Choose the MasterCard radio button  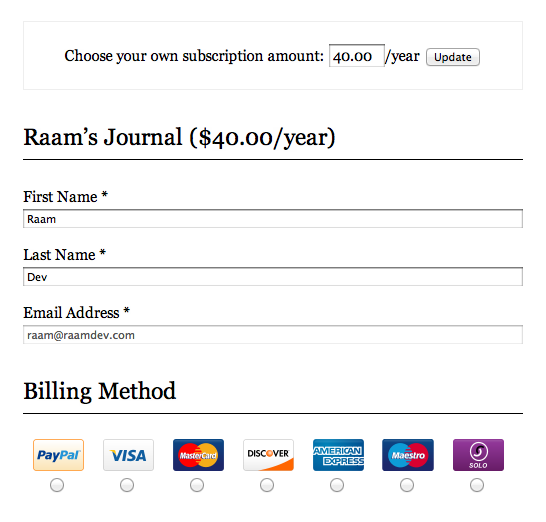pos(197,485)
